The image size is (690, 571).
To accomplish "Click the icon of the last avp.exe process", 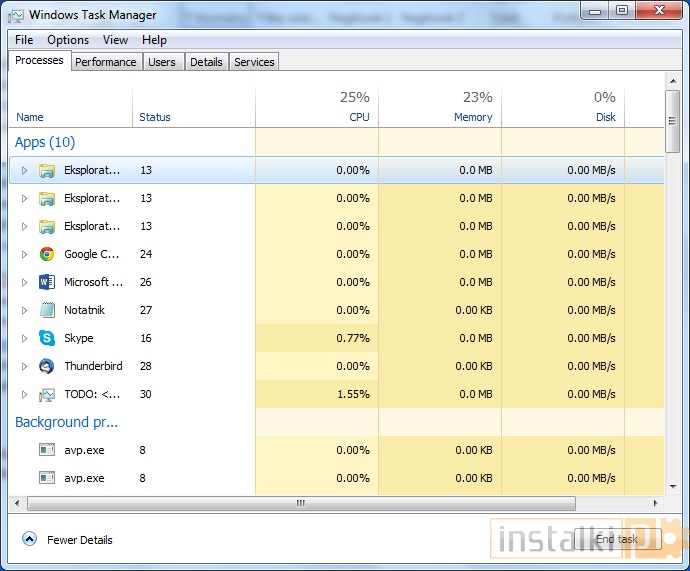I will point(47,478).
